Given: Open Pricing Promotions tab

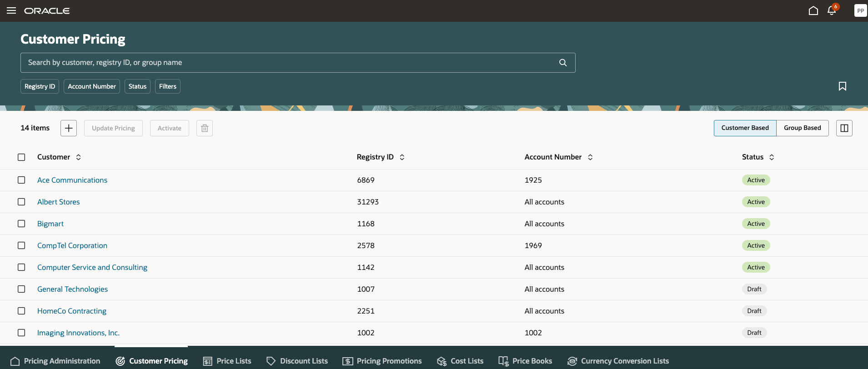Looking at the screenshot, I should click(x=382, y=361).
